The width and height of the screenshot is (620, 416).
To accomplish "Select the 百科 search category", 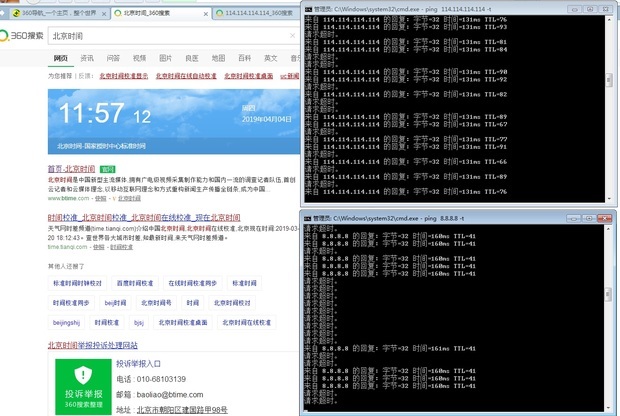I will tap(244, 58).
